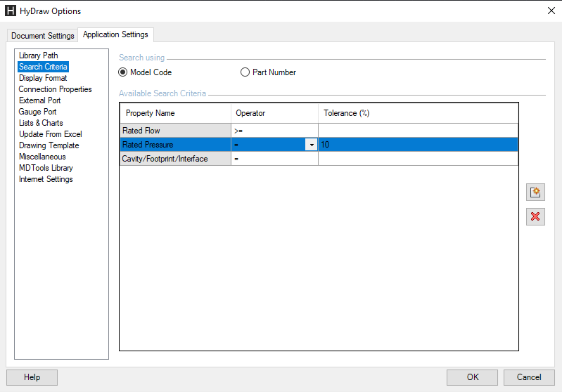This screenshot has height=392, width=562.
Task: Click the Cavity/Footprint/Interface tolerance cell
Action: [x=418, y=159]
